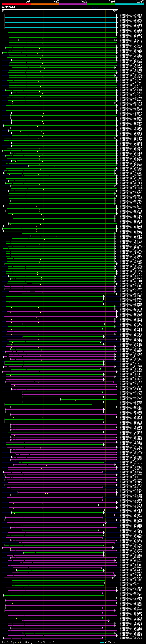Click the UniRef100_O22188 label
Viewport: 146px width, 644px height.
(x=131, y=72)
